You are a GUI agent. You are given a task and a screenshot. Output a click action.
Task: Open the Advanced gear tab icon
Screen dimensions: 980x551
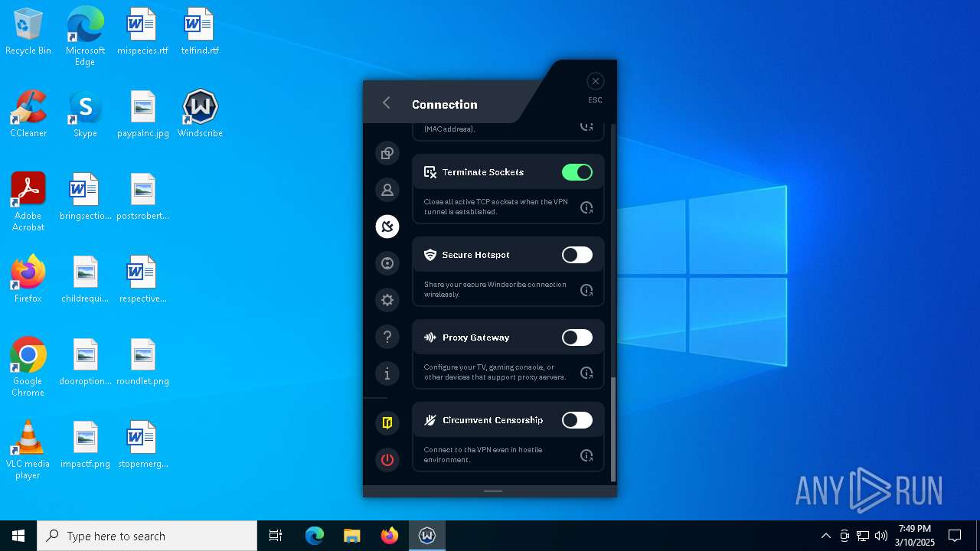click(387, 300)
